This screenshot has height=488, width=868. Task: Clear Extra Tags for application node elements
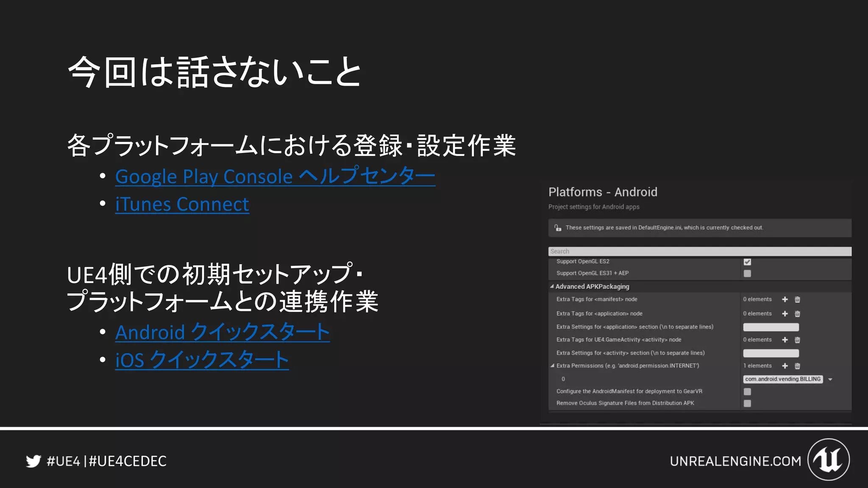point(797,314)
